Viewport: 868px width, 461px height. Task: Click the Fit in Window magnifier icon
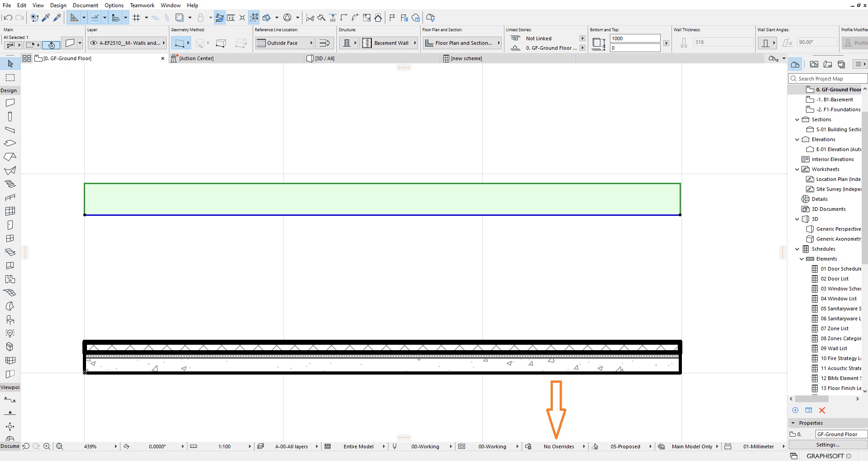59,447
